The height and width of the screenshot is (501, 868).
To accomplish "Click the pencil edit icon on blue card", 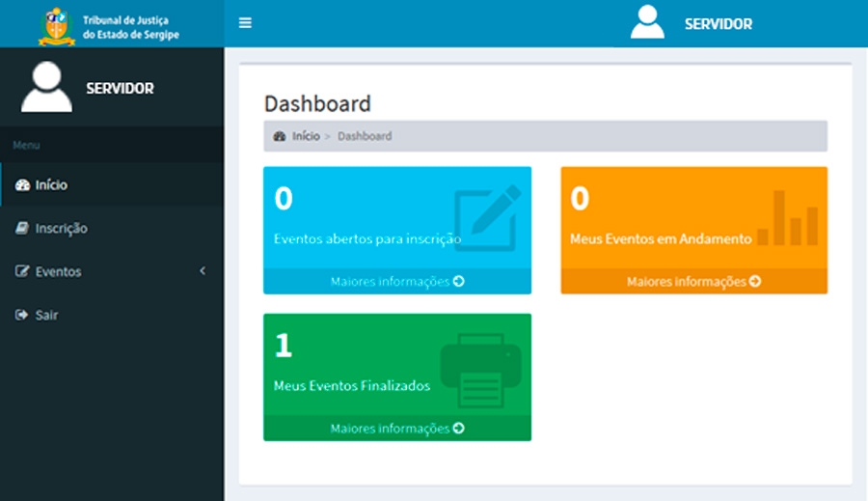I will click(x=487, y=217).
